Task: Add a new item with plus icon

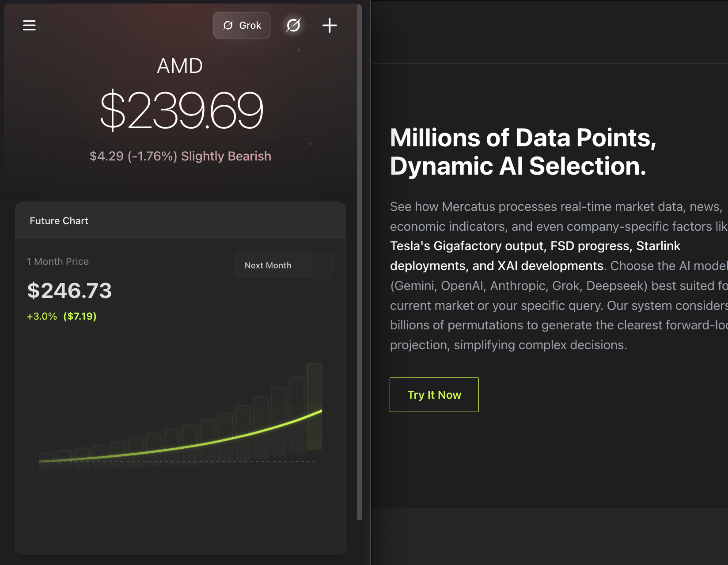Action: pos(330,25)
